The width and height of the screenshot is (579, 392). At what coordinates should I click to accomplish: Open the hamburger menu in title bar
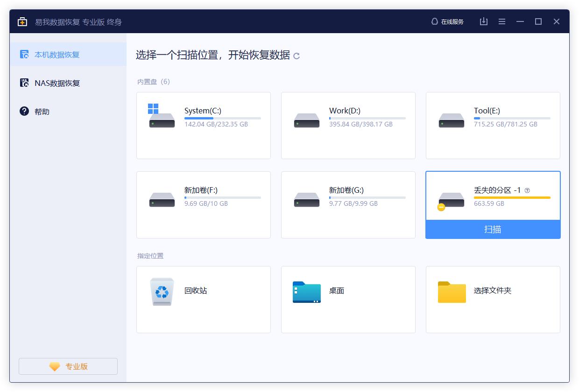(501, 21)
